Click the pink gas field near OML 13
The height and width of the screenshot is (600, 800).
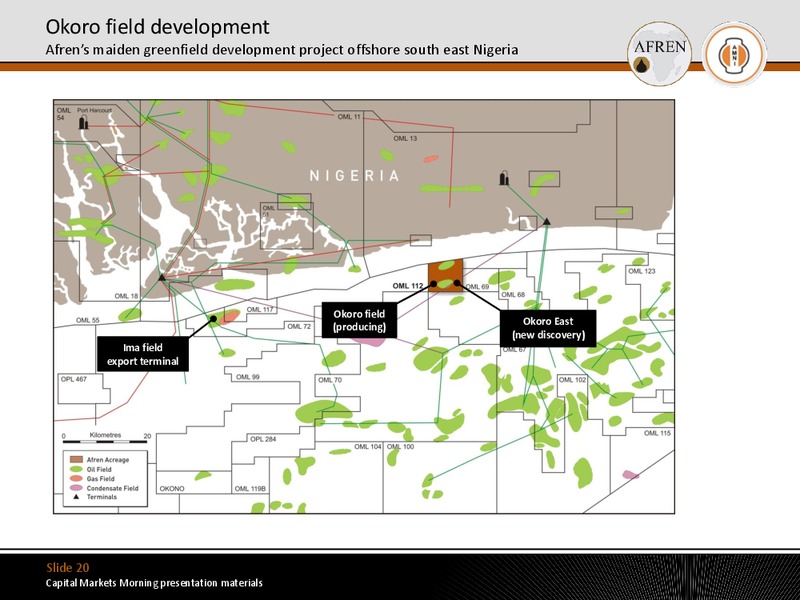click(x=431, y=159)
